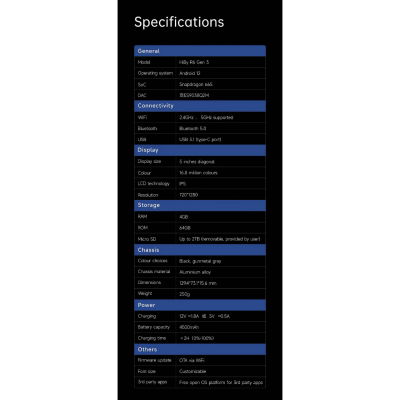
Task: Click the Display section header
Action: [x=200, y=150]
